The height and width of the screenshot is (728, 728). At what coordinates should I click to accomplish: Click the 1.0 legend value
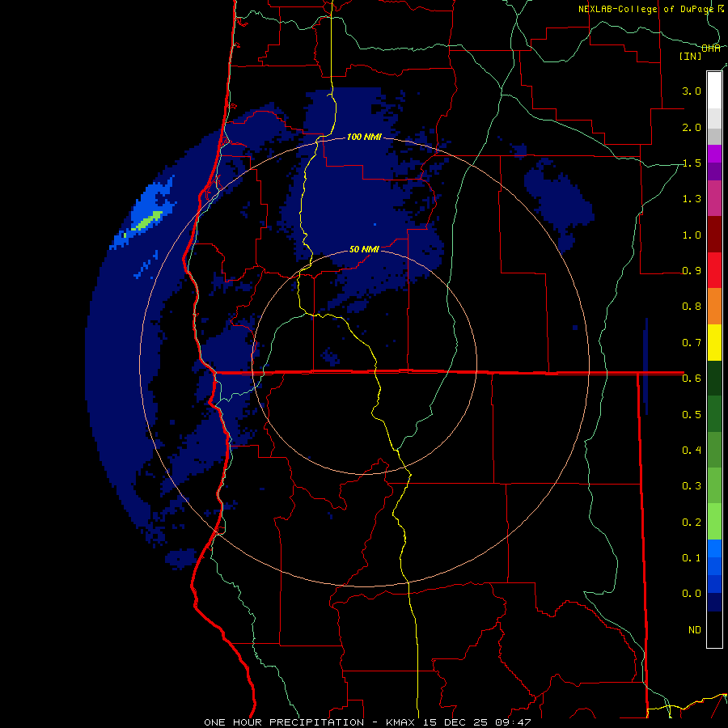[x=692, y=235]
